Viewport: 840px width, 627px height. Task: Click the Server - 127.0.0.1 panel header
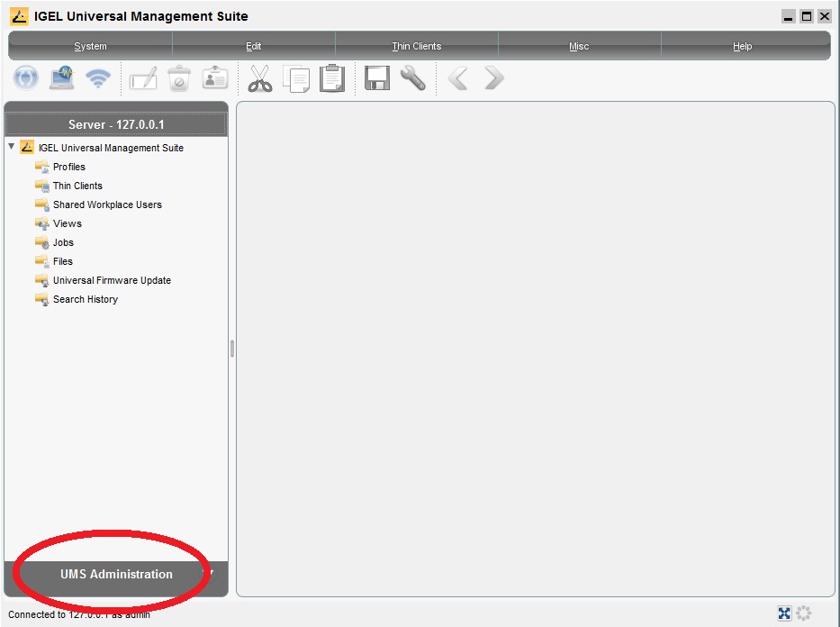tap(116, 124)
